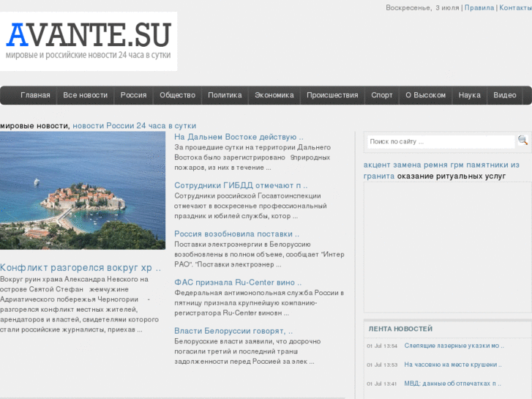Click the text мировые новости,

(35, 126)
